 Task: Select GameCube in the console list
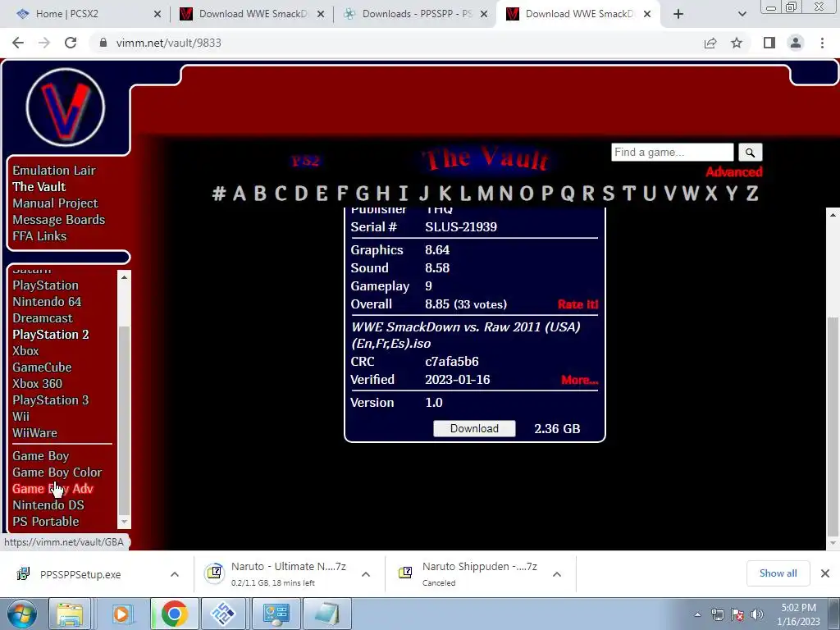click(x=42, y=367)
